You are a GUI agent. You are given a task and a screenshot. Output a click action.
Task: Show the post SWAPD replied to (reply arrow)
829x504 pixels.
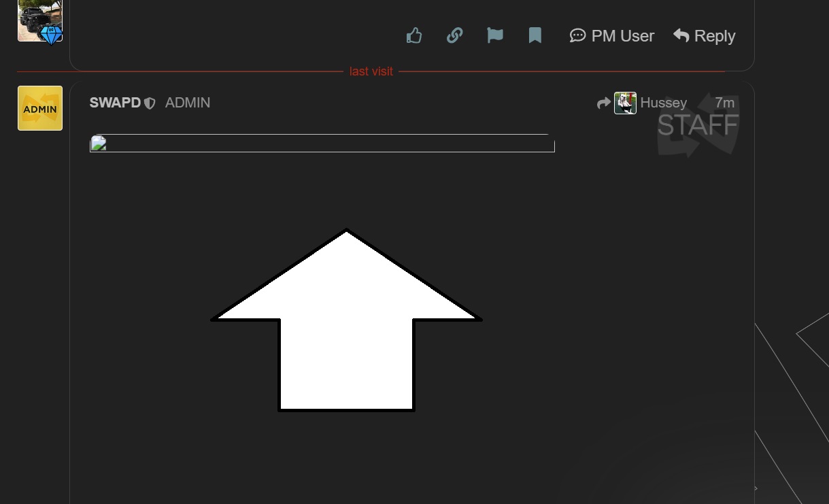pyautogui.click(x=603, y=103)
